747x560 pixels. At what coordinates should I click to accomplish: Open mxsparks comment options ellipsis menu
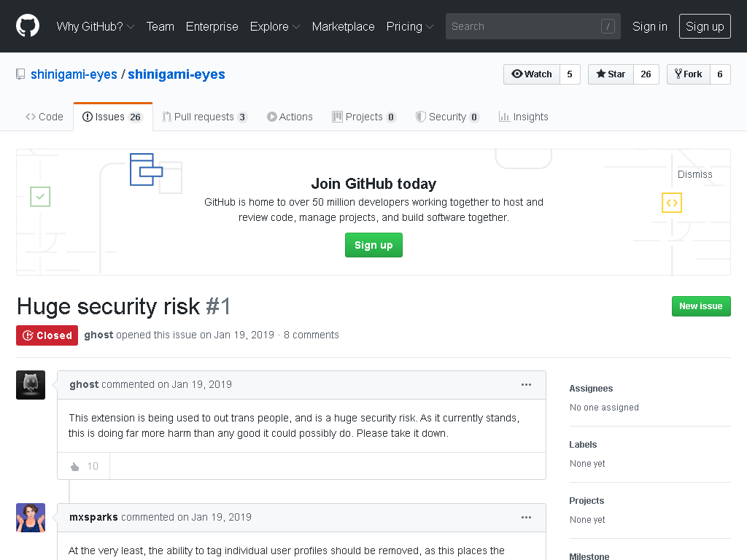526,518
